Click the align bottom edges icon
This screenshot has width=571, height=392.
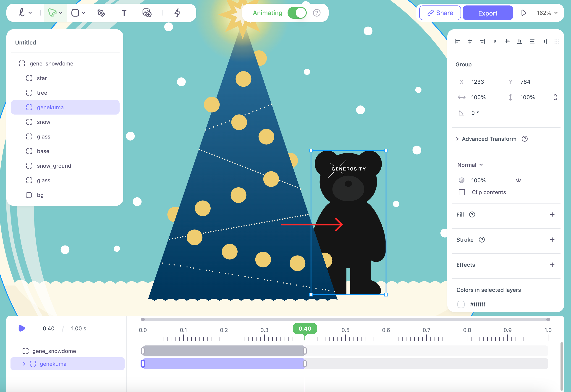(x=520, y=41)
